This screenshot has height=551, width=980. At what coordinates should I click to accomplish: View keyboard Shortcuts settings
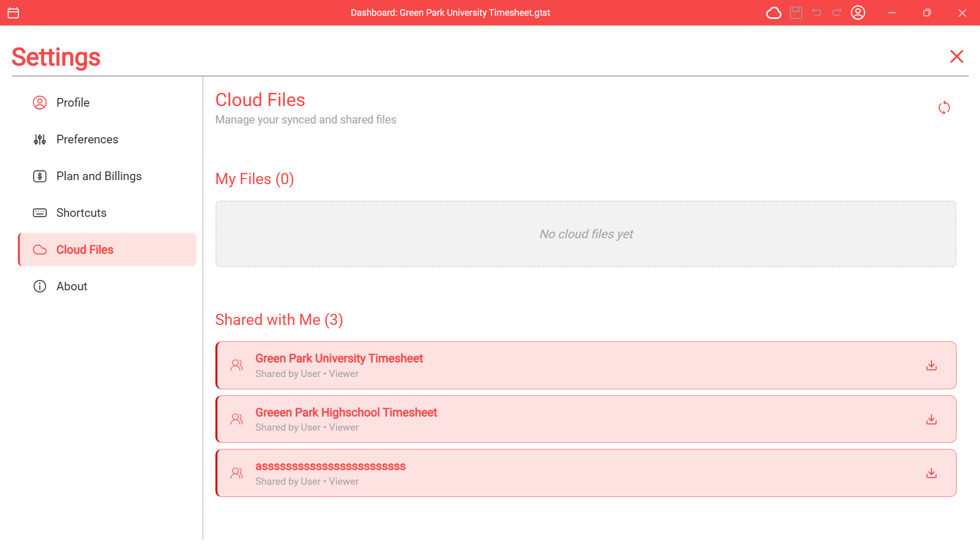(x=81, y=212)
